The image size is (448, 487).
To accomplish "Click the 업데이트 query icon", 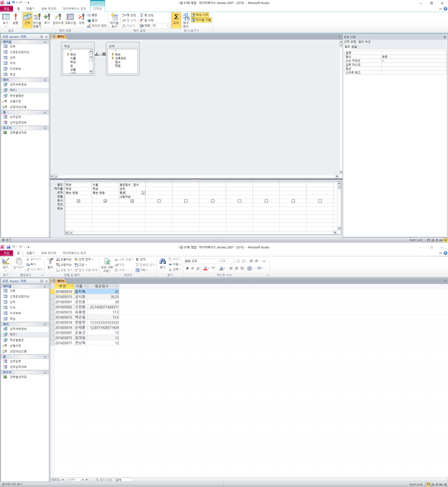I will click(58, 19).
